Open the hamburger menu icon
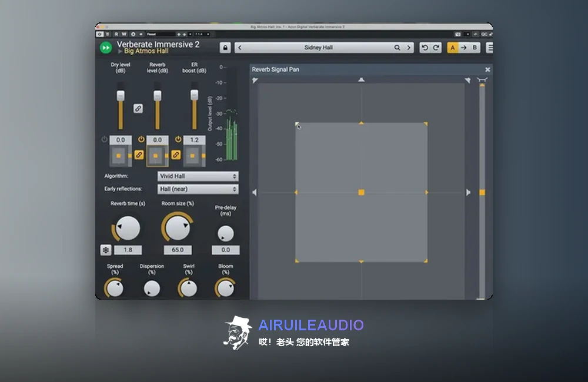This screenshot has height=382, width=588. [x=489, y=48]
